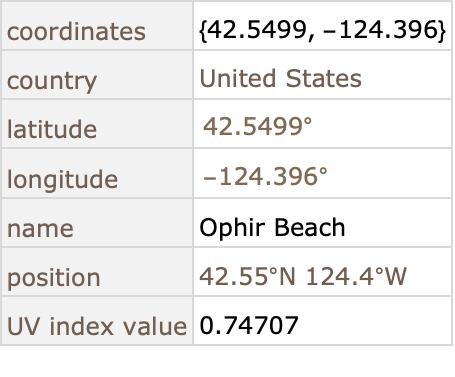Select the latitude value 42.5499°

pos(258,127)
